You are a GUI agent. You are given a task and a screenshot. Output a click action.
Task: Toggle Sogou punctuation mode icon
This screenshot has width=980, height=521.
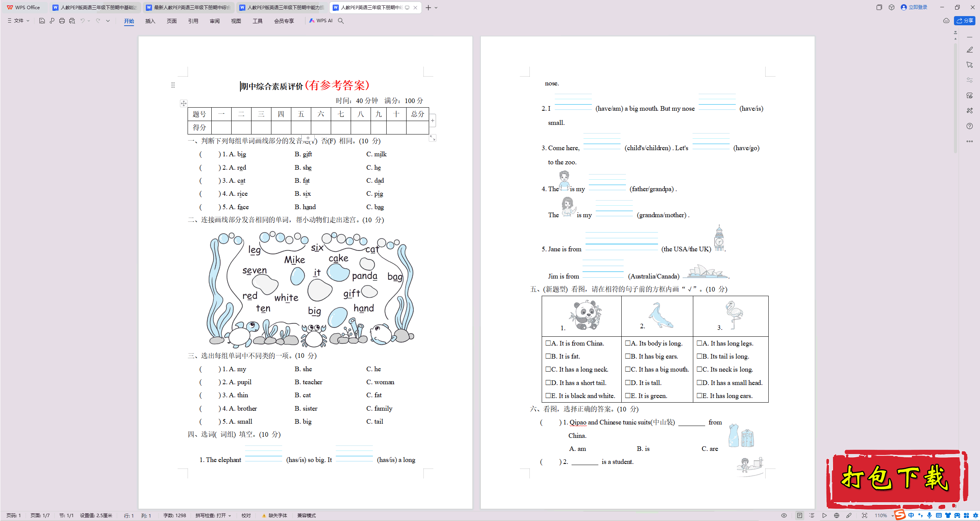pos(920,516)
